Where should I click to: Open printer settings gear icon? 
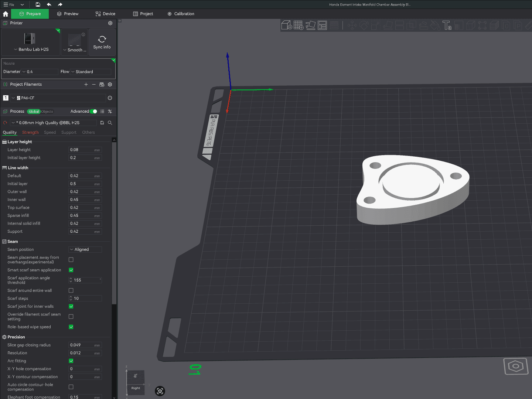point(110,23)
